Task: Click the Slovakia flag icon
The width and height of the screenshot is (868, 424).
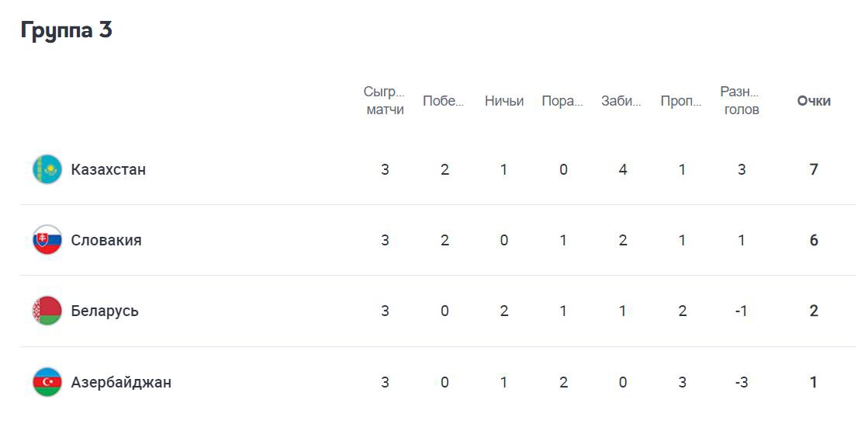Action: (x=47, y=240)
